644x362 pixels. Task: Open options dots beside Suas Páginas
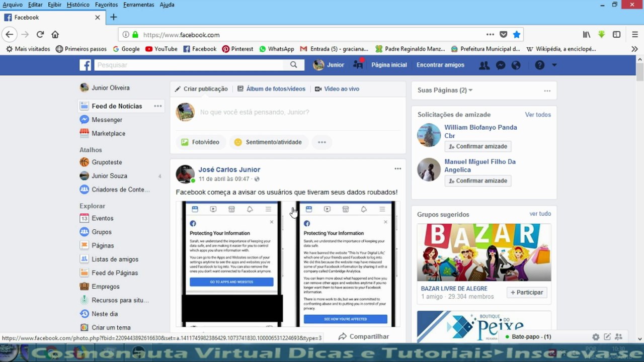tap(547, 90)
